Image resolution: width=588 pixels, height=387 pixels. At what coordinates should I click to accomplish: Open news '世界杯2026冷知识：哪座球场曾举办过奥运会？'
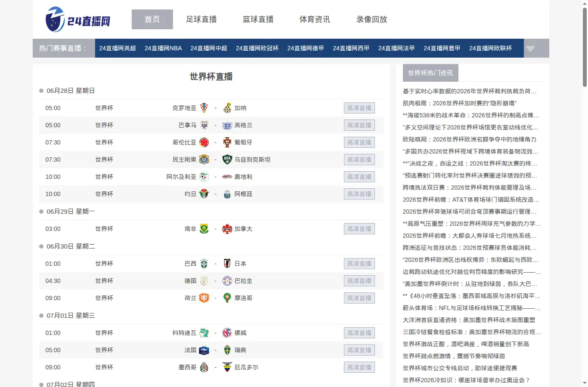(x=467, y=380)
